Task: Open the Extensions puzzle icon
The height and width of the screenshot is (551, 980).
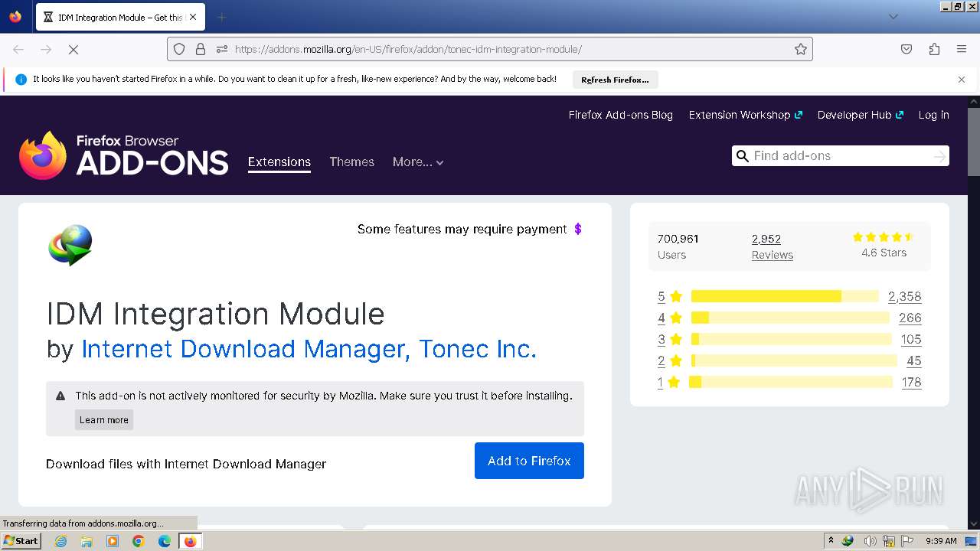Action: [x=934, y=49]
